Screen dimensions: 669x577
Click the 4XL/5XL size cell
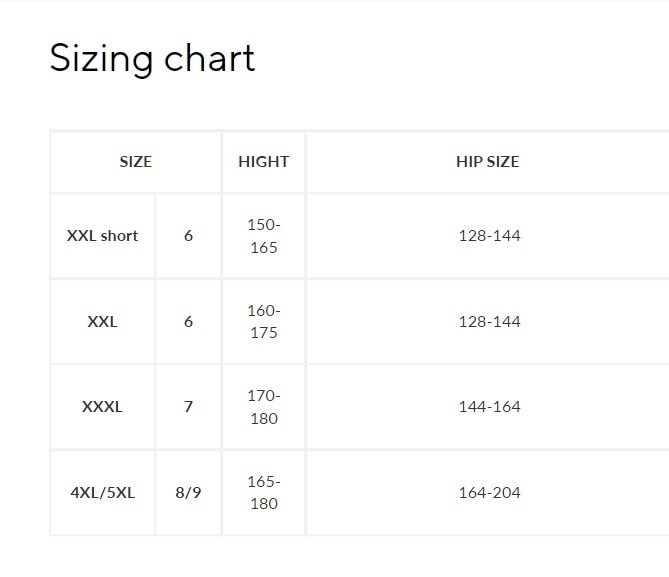click(102, 493)
